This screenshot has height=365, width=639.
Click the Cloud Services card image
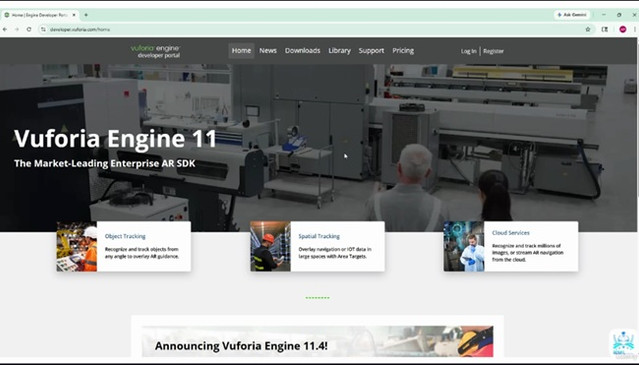(464, 246)
